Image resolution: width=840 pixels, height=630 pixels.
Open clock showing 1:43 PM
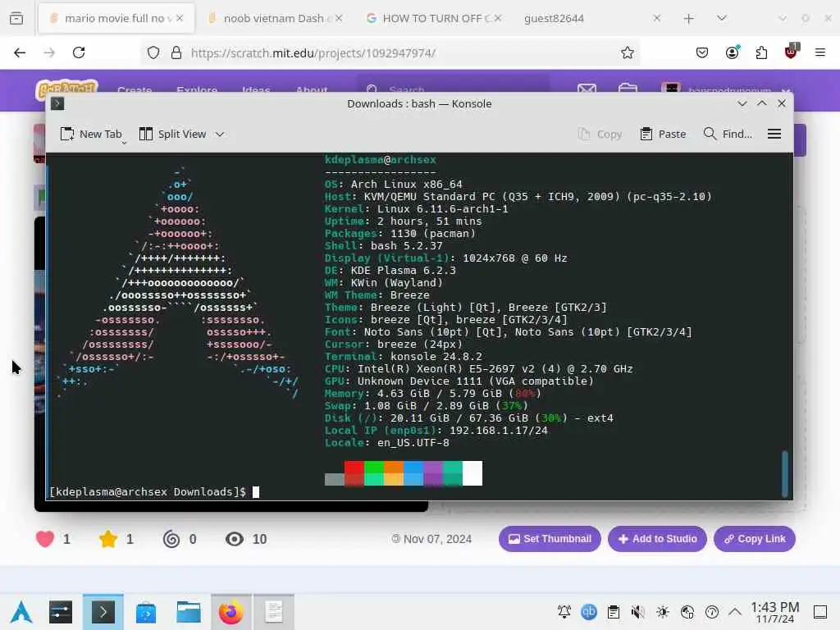[774, 612]
